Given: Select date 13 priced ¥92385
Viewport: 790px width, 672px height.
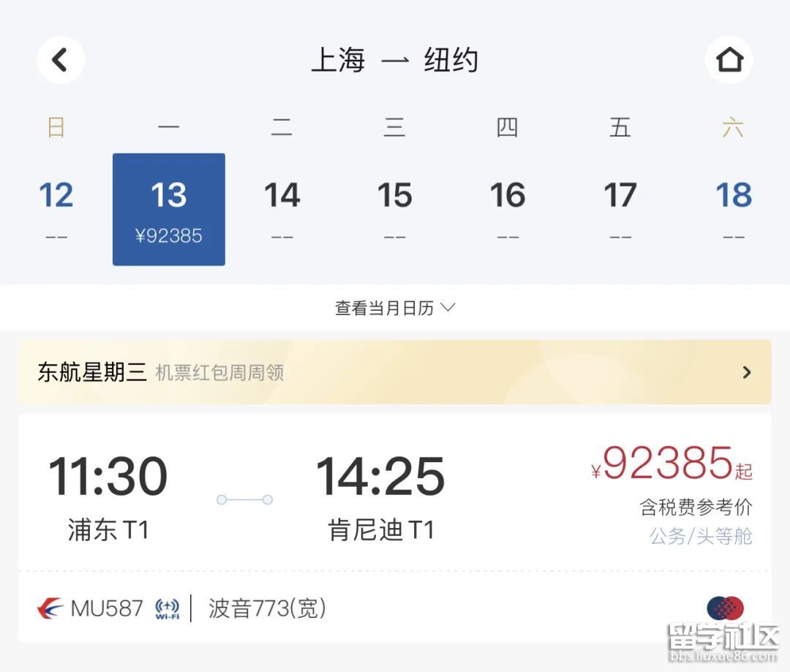Looking at the screenshot, I should tap(169, 209).
